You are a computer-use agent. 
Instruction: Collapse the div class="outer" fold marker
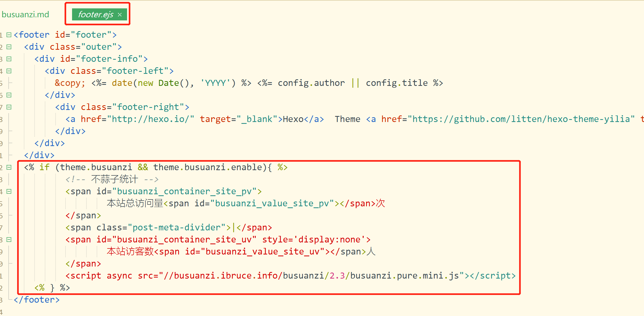(x=9, y=47)
